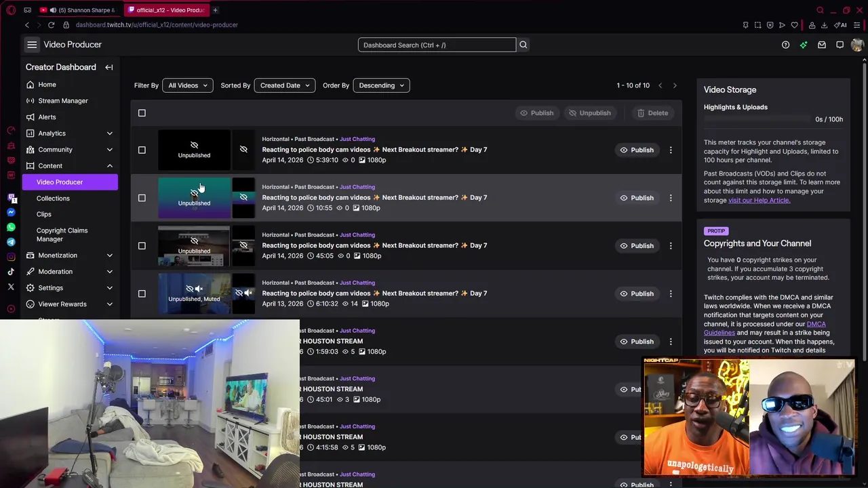Check the box for the 45:05 video
The width and height of the screenshot is (868, 488).
[x=142, y=245]
